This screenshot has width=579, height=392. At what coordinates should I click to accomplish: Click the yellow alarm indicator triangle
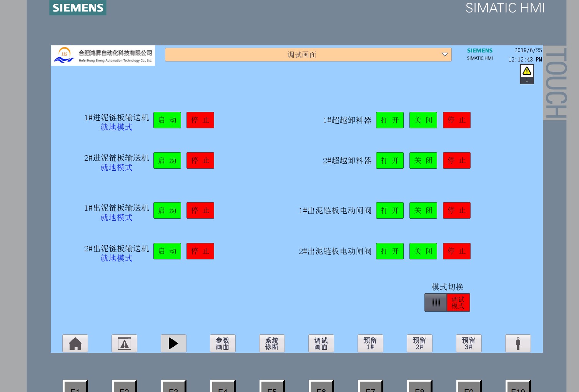[527, 71]
